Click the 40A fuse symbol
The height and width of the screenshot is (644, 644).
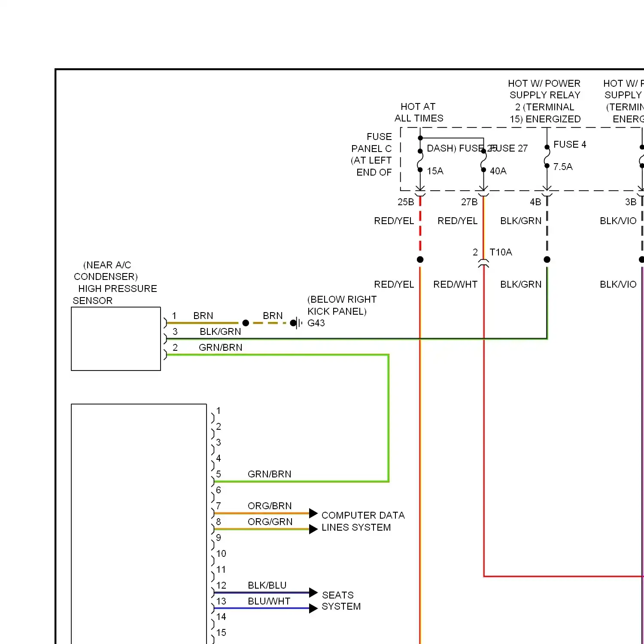coord(483,161)
